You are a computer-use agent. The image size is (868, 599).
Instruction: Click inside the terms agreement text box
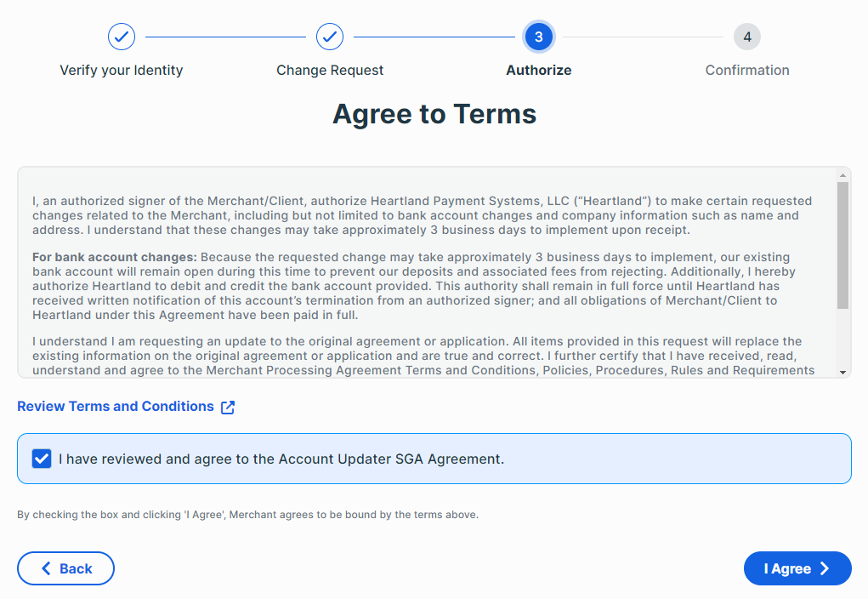click(x=425, y=272)
